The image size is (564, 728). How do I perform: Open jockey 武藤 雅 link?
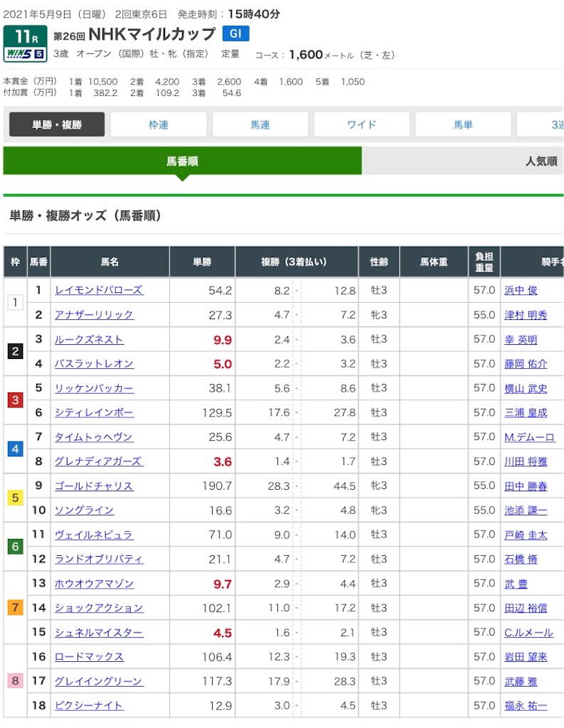[521, 681]
